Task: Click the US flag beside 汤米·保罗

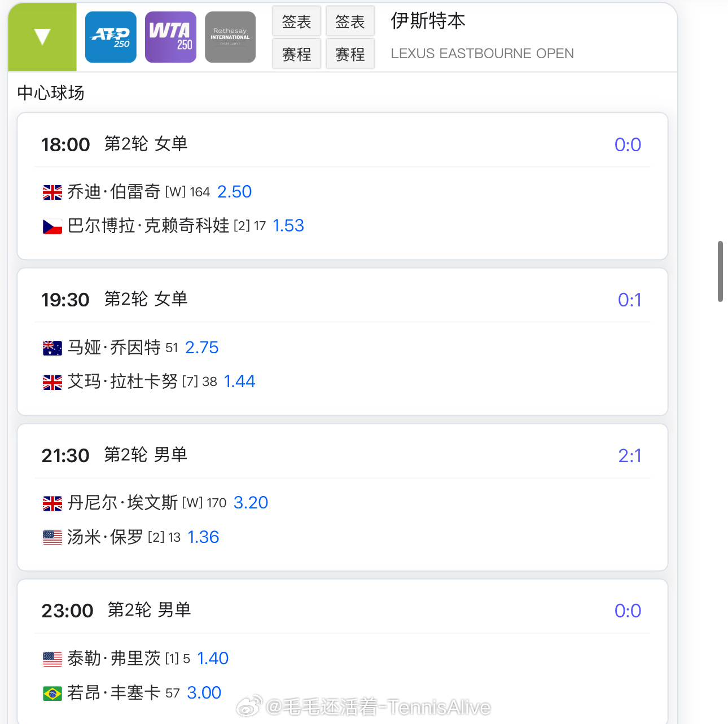Action: (52, 538)
